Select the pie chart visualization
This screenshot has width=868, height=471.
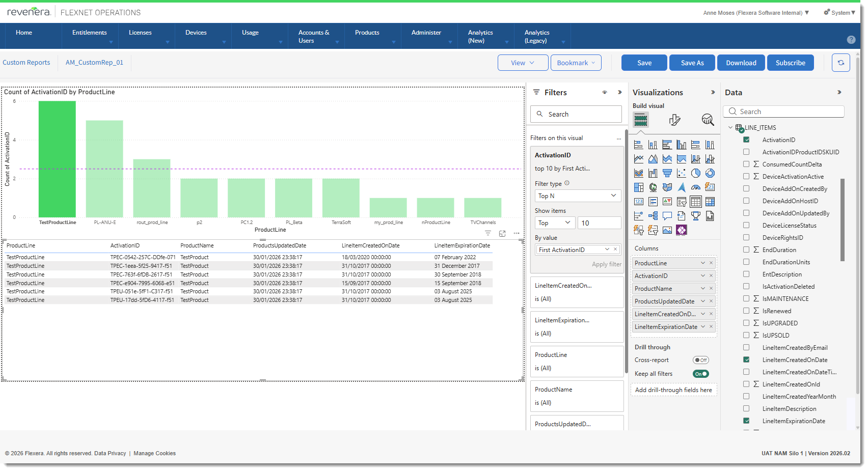click(x=695, y=173)
